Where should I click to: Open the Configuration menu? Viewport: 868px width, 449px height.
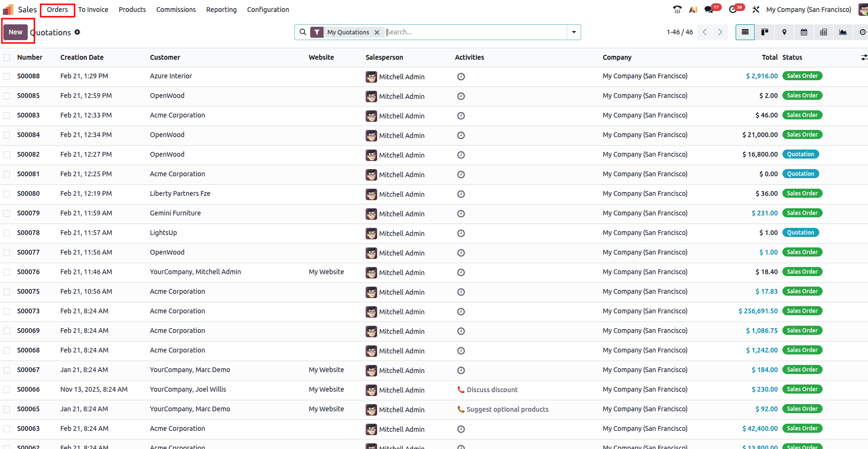268,10
